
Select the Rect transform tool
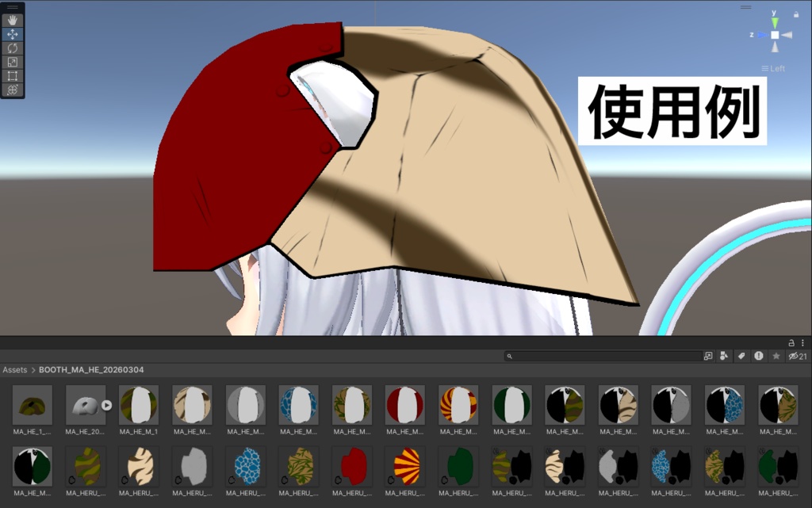click(12, 76)
